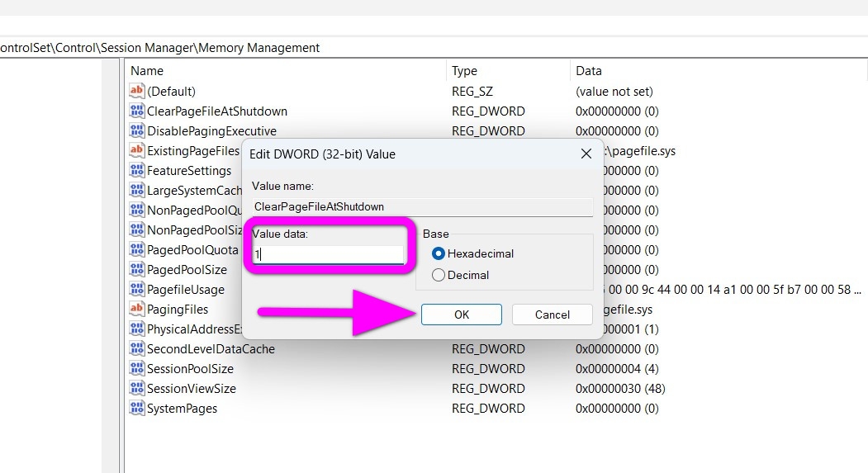Click the registry path address bar
The image size is (868, 473).
pyautogui.click(x=434, y=48)
